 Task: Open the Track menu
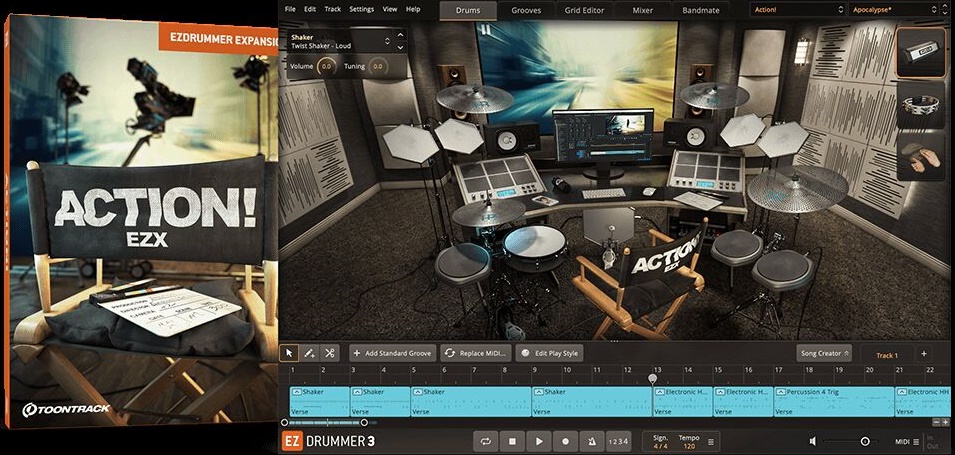pos(333,9)
